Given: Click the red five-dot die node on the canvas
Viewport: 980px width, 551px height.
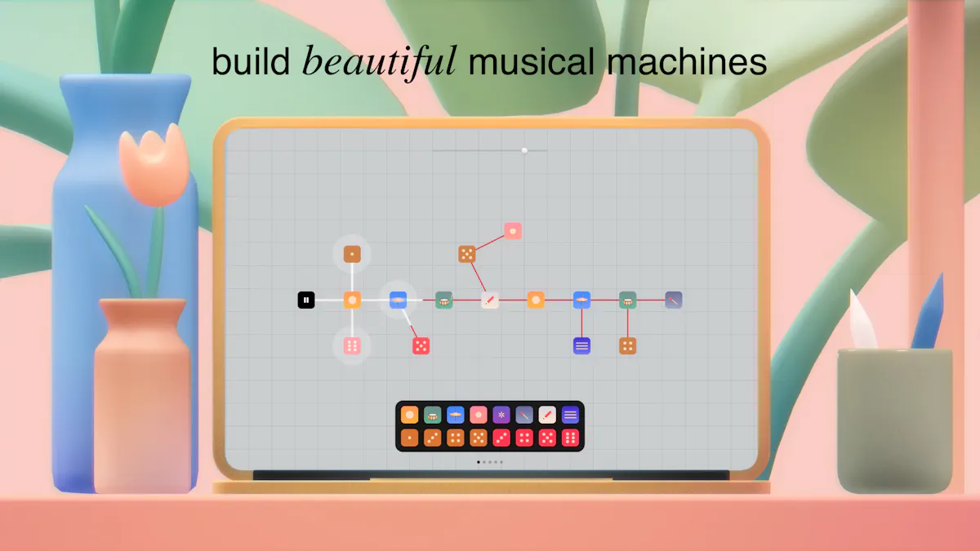Looking at the screenshot, I should point(421,346).
